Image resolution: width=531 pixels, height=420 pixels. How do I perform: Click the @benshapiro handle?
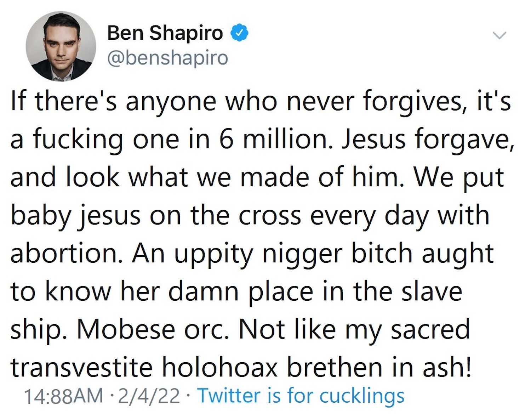(x=167, y=58)
